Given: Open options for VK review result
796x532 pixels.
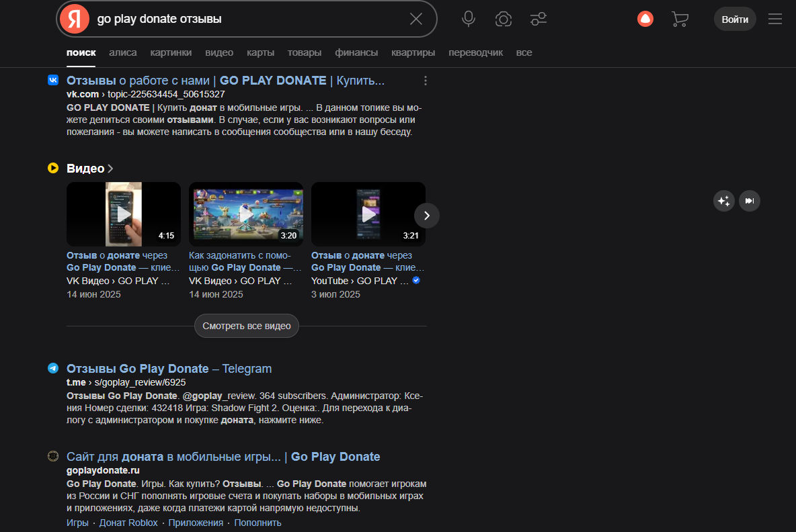Looking at the screenshot, I should [x=425, y=81].
